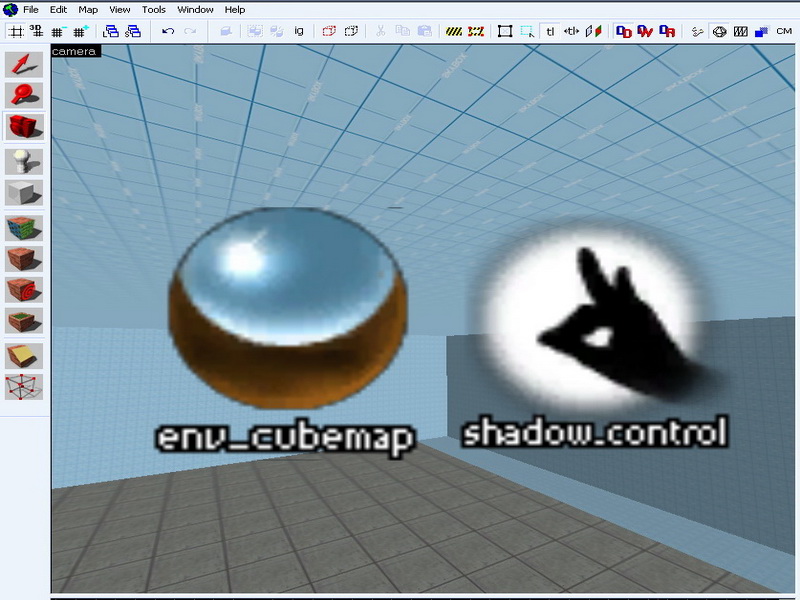
Task: Click the Undo arrow button
Action: [168, 31]
